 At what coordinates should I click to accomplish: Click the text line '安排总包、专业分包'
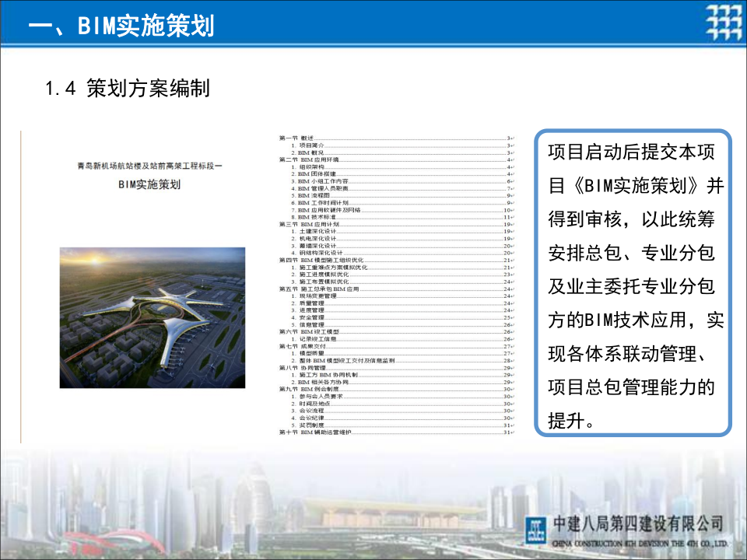632,253
